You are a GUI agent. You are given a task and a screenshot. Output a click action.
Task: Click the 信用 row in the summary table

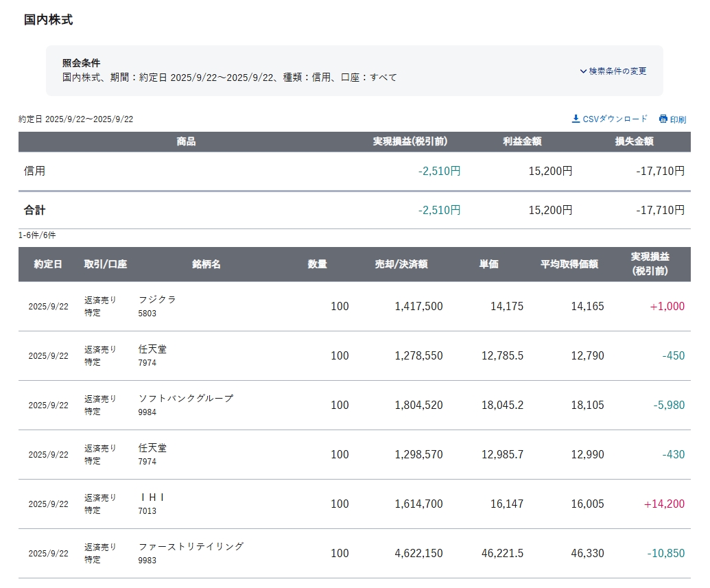coord(35,171)
